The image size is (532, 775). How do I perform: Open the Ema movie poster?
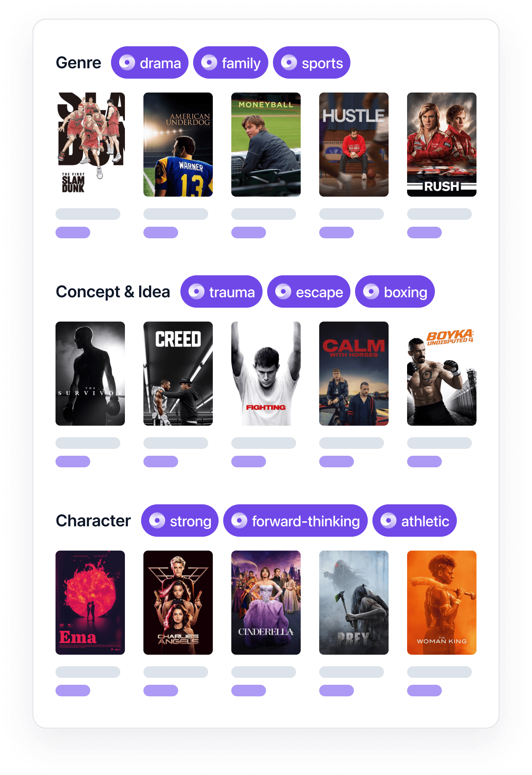[x=90, y=603]
